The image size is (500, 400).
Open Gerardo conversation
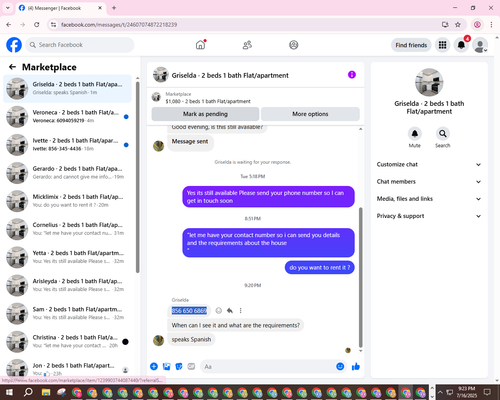point(68,173)
